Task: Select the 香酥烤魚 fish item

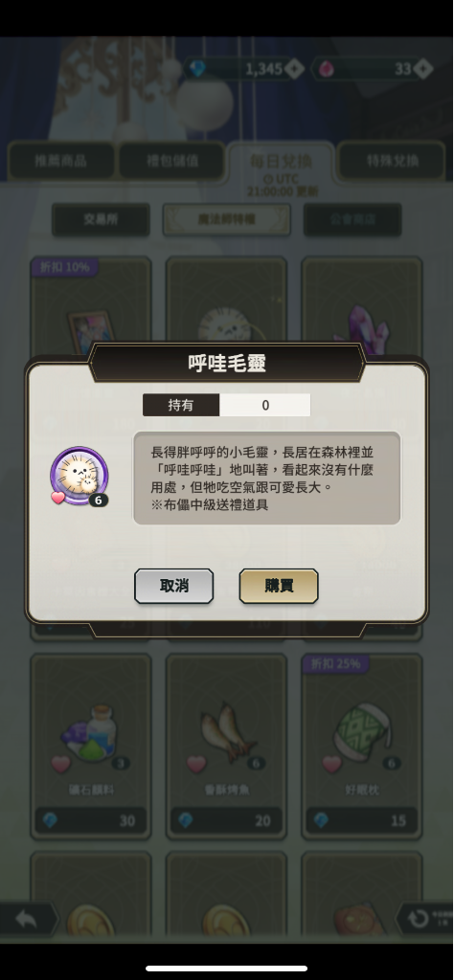Action: [226, 746]
